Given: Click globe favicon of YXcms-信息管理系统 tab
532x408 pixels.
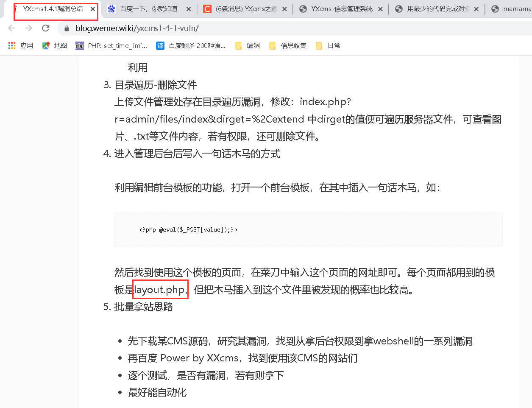Looking at the screenshot, I should tap(303, 9).
